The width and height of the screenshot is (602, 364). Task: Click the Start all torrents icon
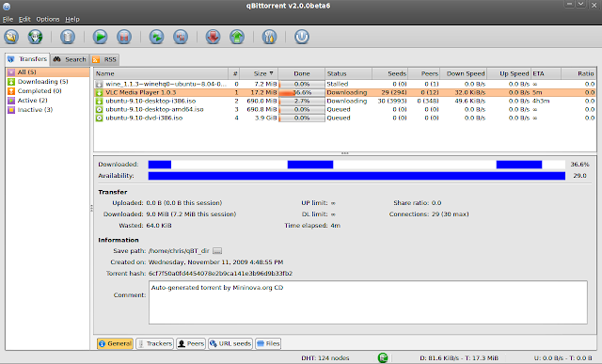156,37
